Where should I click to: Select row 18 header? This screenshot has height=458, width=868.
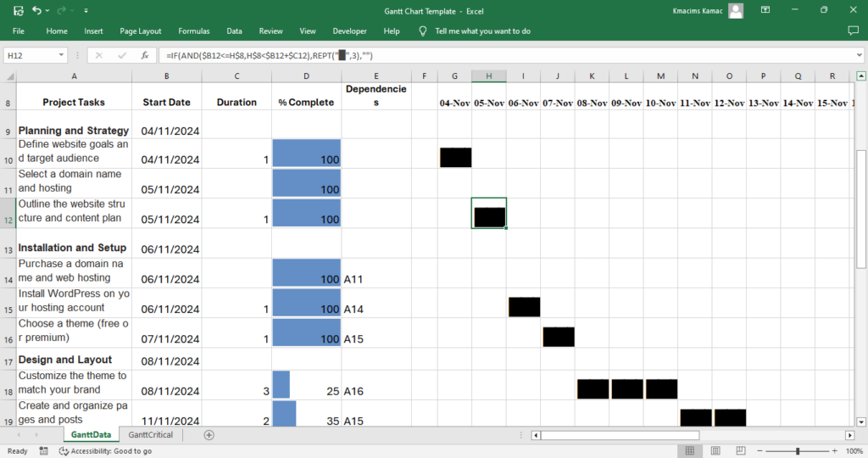(8, 385)
